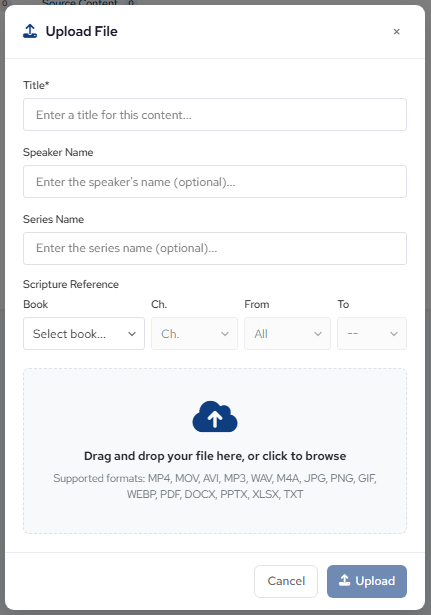Click the cloud upload icon
The image size is (431, 615).
215,417
